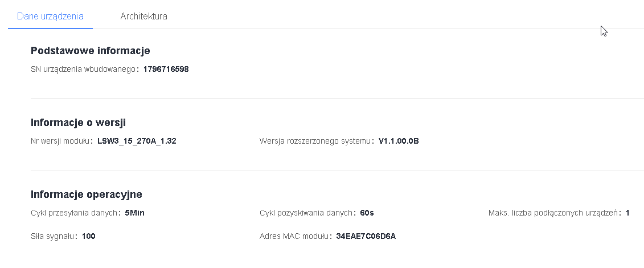This screenshot has width=644, height=268.
Task: Click the Informacje o wersji heading
Action: tap(78, 122)
